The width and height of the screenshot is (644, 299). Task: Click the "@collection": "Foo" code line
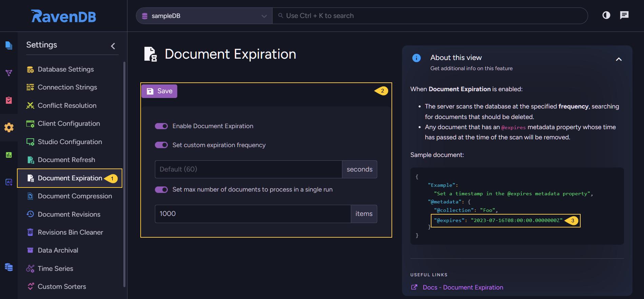[x=466, y=211]
